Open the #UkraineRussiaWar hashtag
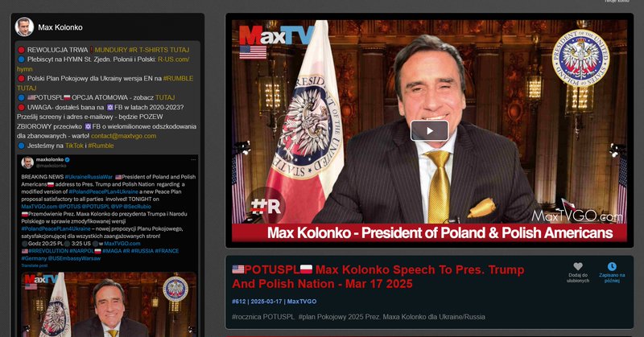 [89, 177]
